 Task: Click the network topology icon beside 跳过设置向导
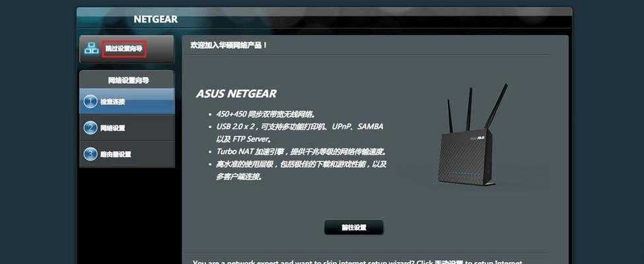point(91,48)
